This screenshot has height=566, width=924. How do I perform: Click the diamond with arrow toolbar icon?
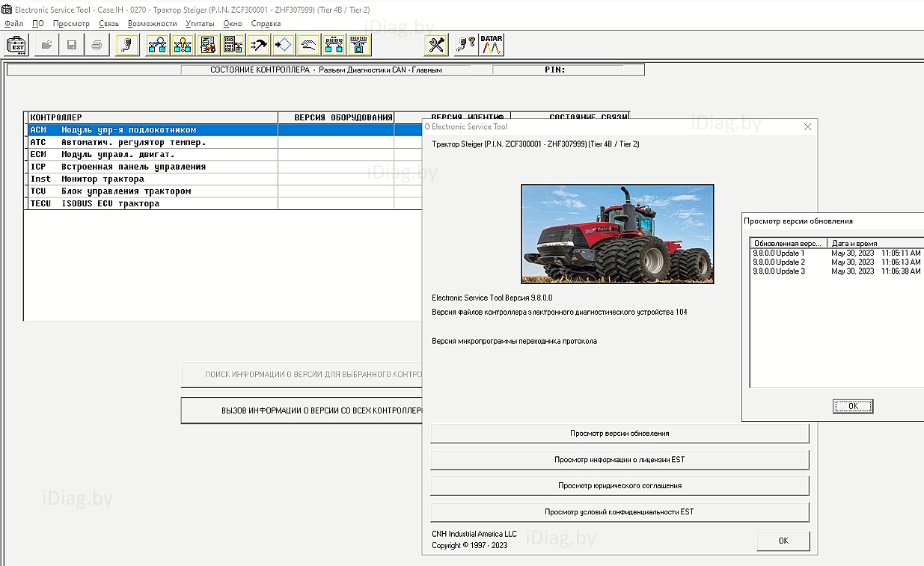[284, 45]
